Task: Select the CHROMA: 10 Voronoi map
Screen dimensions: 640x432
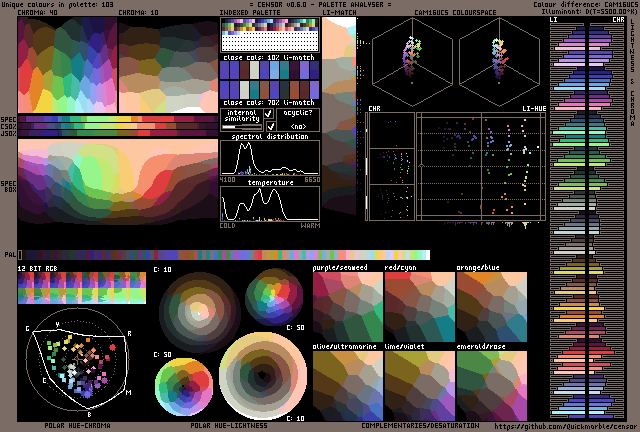Action: [169, 65]
